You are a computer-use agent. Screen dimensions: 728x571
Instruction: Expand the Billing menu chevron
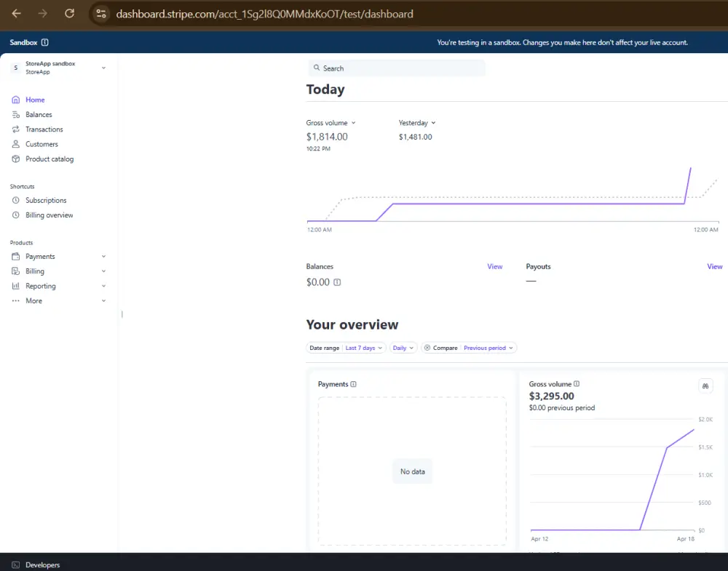pos(103,271)
